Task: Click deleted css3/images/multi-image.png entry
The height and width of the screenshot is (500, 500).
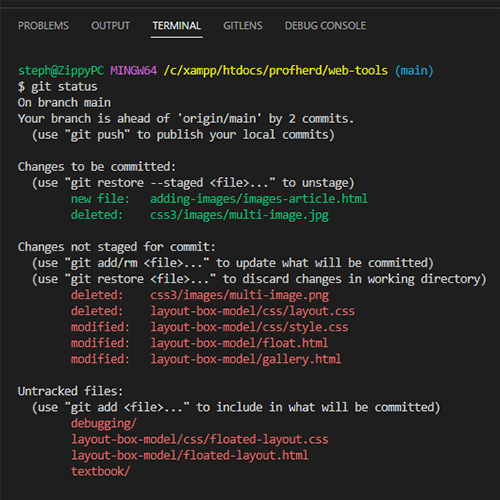Action: tap(200, 295)
